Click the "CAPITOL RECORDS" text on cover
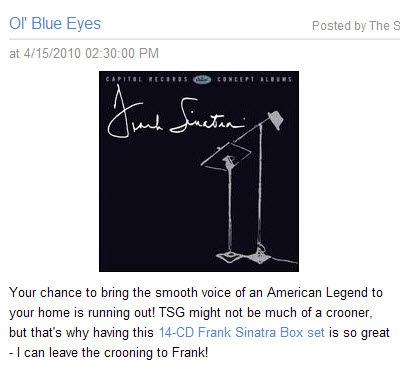The height and width of the screenshot is (382, 400). (147, 79)
